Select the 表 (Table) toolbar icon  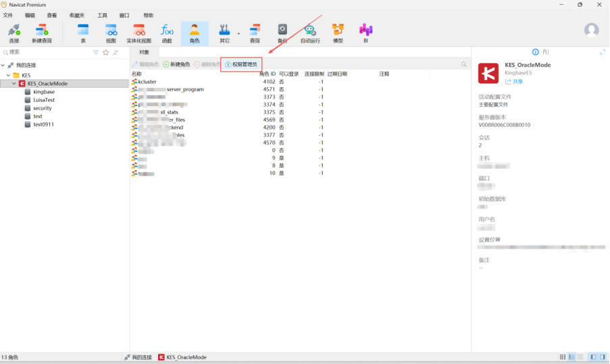point(83,31)
